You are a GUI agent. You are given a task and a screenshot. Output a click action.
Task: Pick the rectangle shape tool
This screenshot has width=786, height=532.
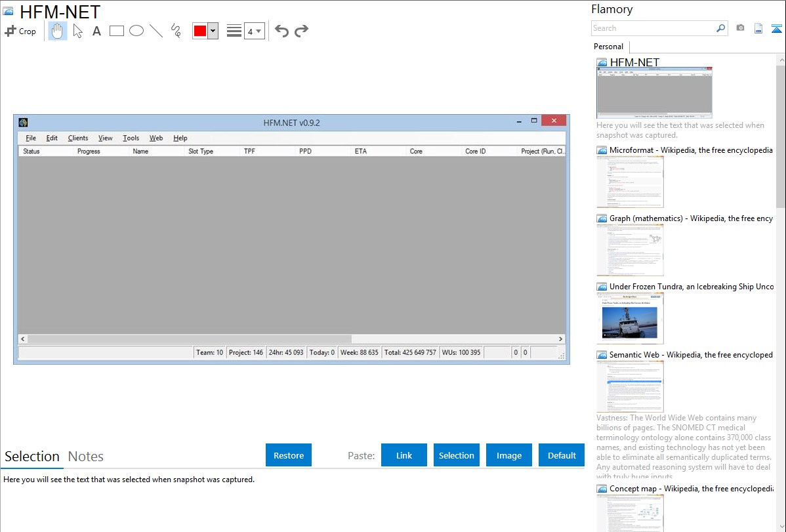[117, 31]
